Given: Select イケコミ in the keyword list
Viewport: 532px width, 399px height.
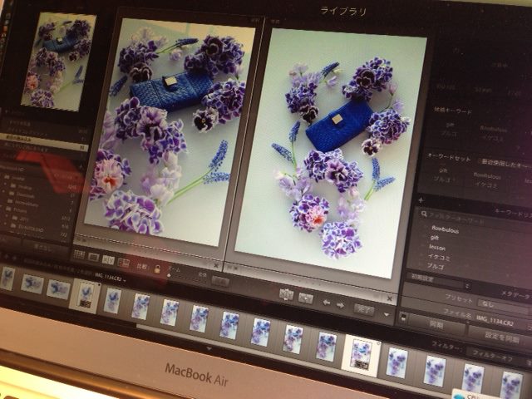Looking at the screenshot, I should [439, 257].
